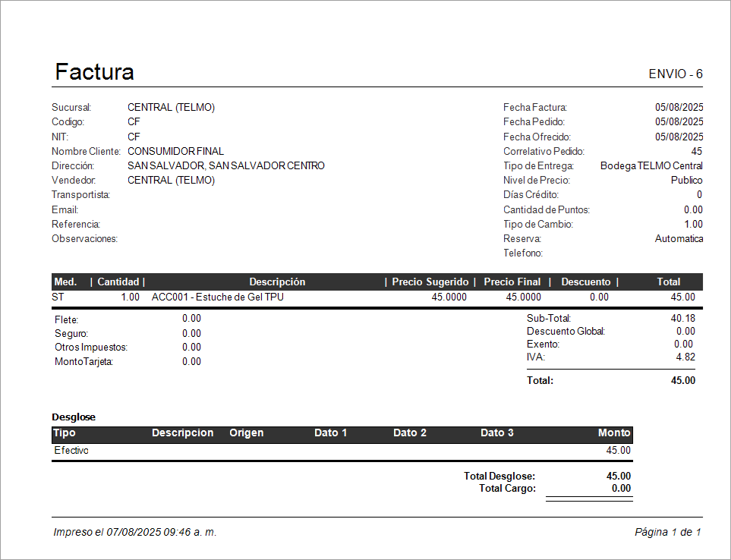This screenshot has height=560, width=731.
Task: Select the Efectivo payment row
Action: point(71,450)
